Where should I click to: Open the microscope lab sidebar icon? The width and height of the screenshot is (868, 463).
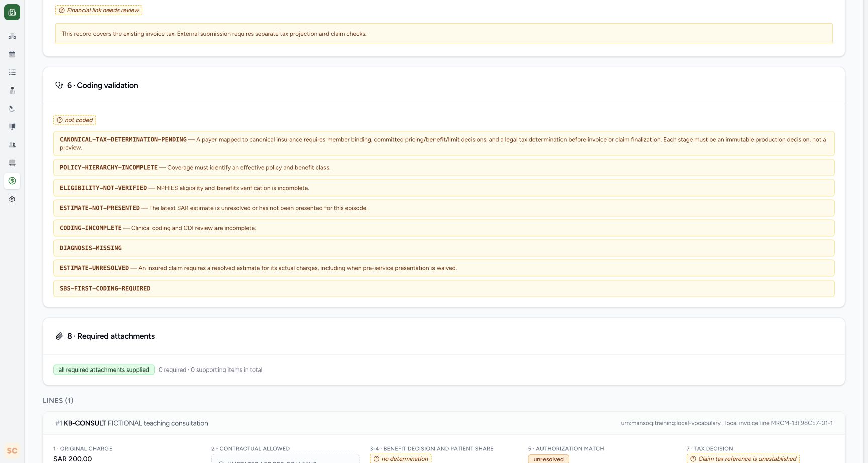coord(12,109)
